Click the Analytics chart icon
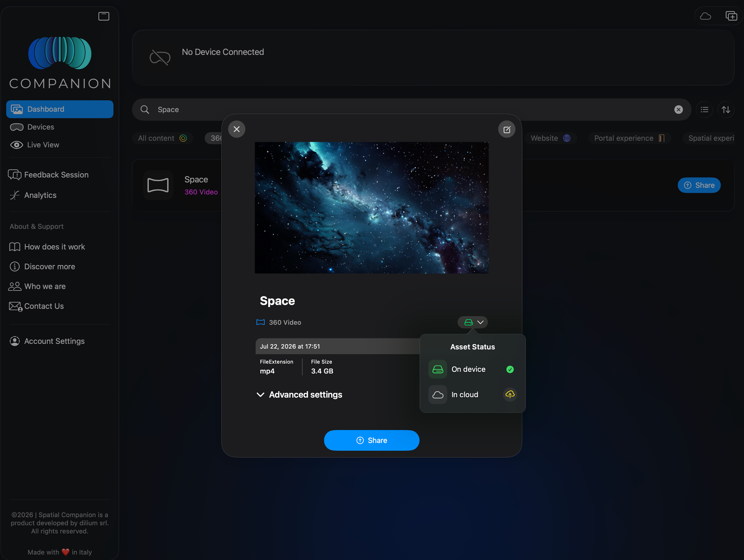The width and height of the screenshot is (744, 560). pos(15,195)
